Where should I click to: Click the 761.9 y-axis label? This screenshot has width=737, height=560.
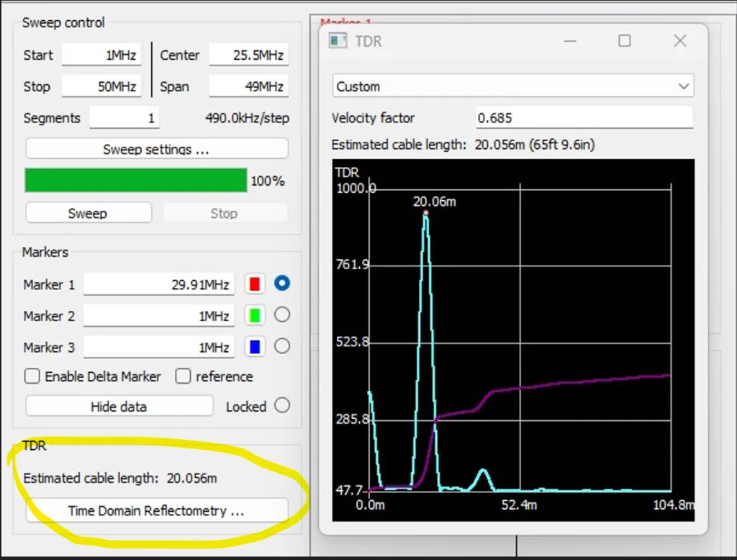pyautogui.click(x=353, y=265)
